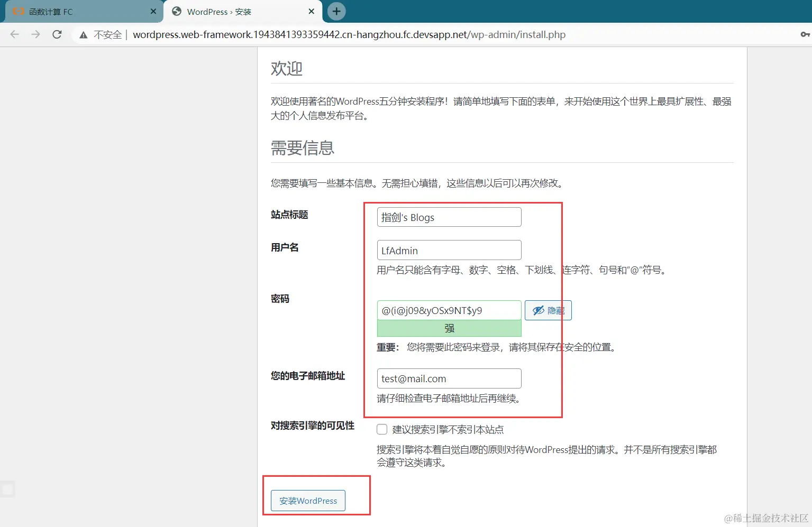Close the 函数计算 FC tab

pyautogui.click(x=153, y=11)
